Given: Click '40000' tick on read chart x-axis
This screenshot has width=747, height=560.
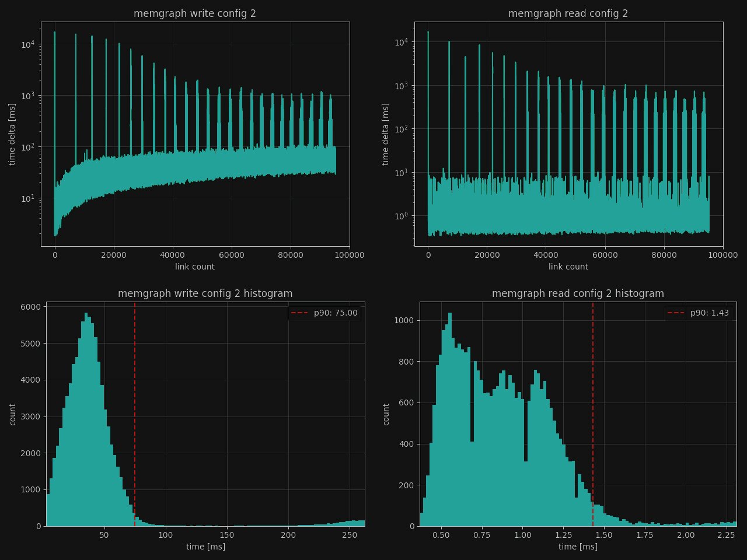Looking at the screenshot, I should click(x=546, y=255).
